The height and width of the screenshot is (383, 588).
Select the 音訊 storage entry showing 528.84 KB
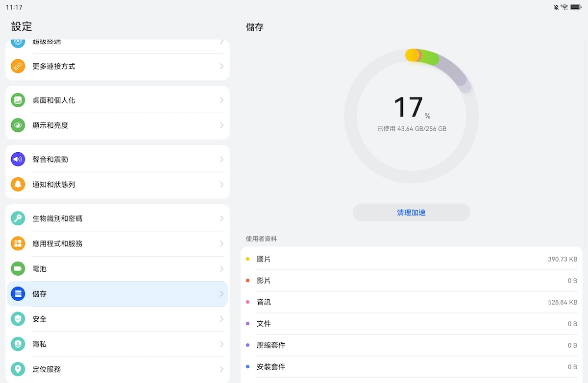tap(412, 302)
